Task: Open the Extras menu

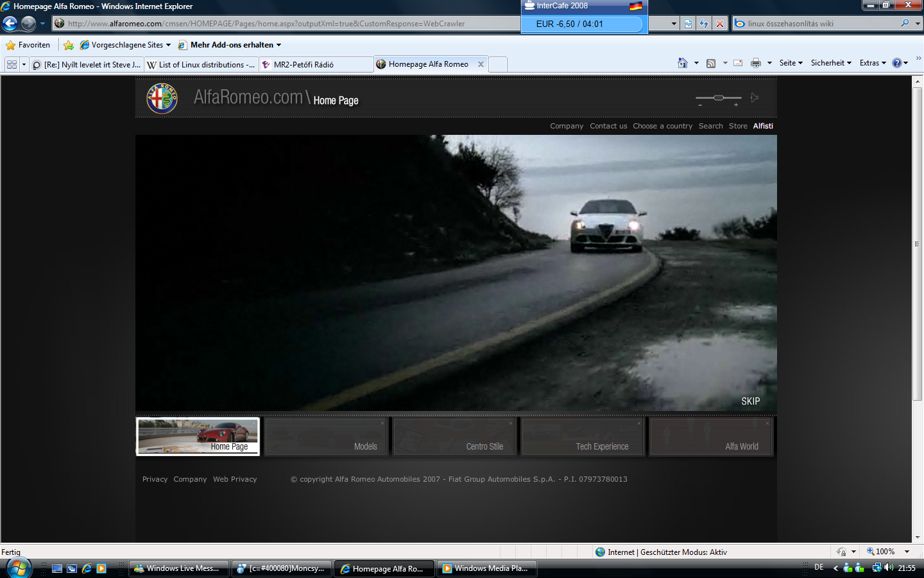Action: click(873, 63)
